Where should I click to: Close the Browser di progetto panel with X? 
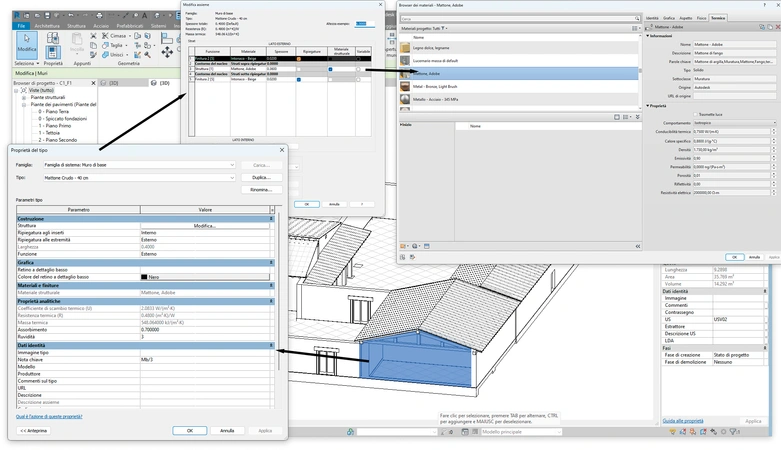click(93, 83)
